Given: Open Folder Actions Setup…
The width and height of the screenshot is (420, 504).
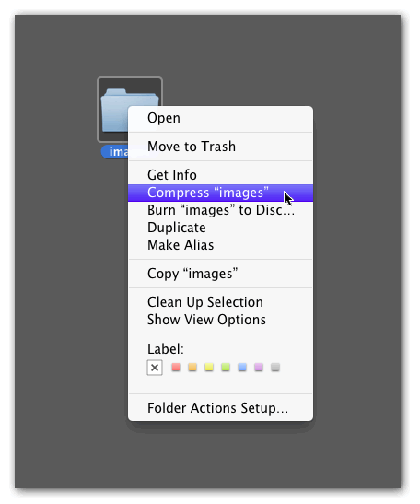Looking at the screenshot, I should click(x=220, y=408).
